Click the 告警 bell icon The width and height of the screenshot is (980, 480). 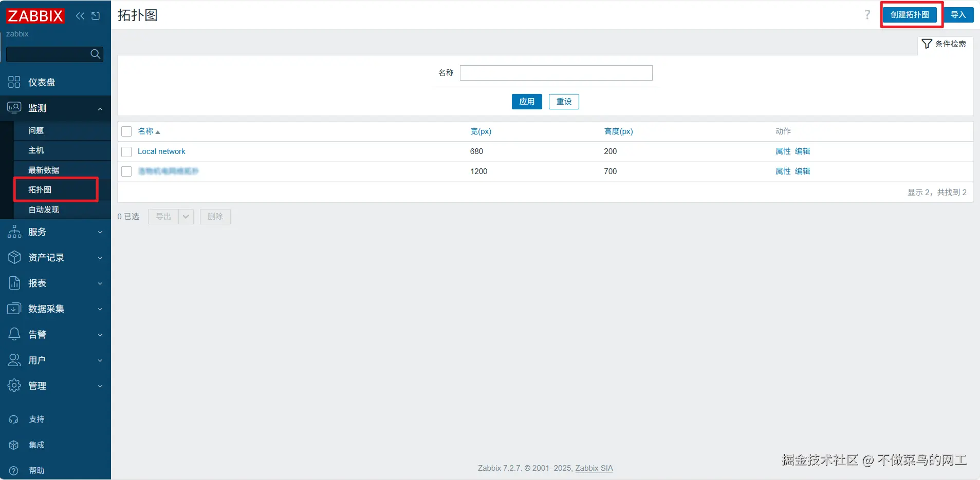tap(14, 334)
